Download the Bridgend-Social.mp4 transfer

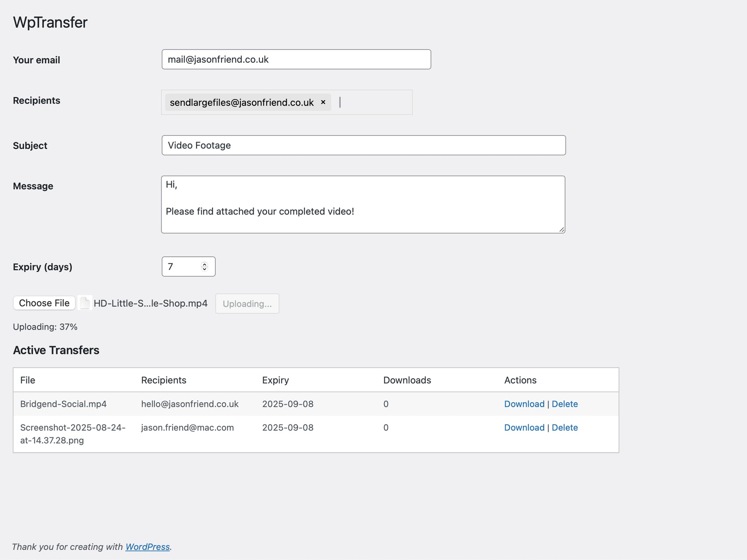(x=524, y=404)
